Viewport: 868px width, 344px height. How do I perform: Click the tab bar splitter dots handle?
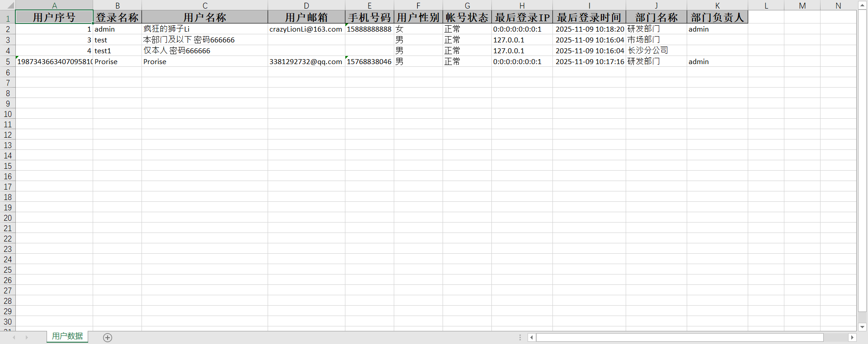click(x=520, y=338)
